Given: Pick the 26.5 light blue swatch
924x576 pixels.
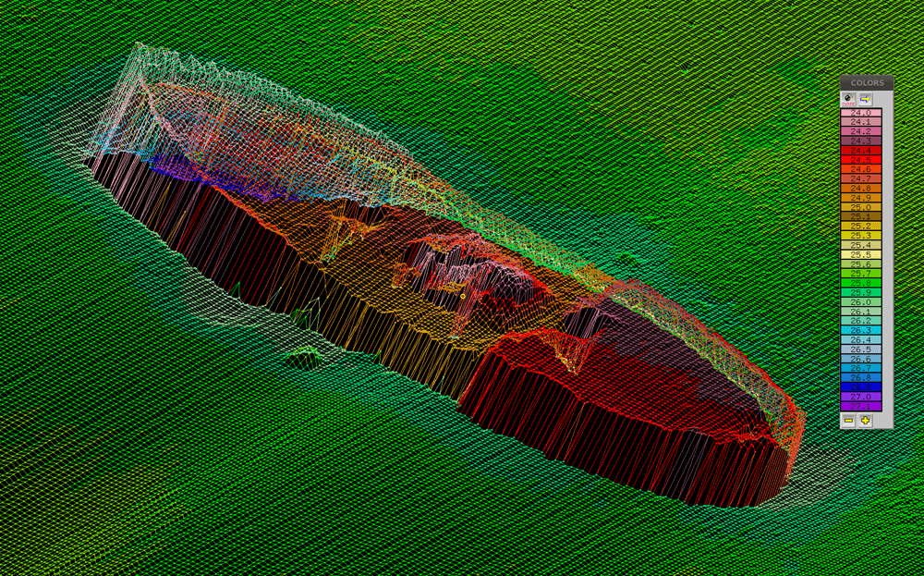Looking at the screenshot, I should pyautogui.click(x=861, y=349).
